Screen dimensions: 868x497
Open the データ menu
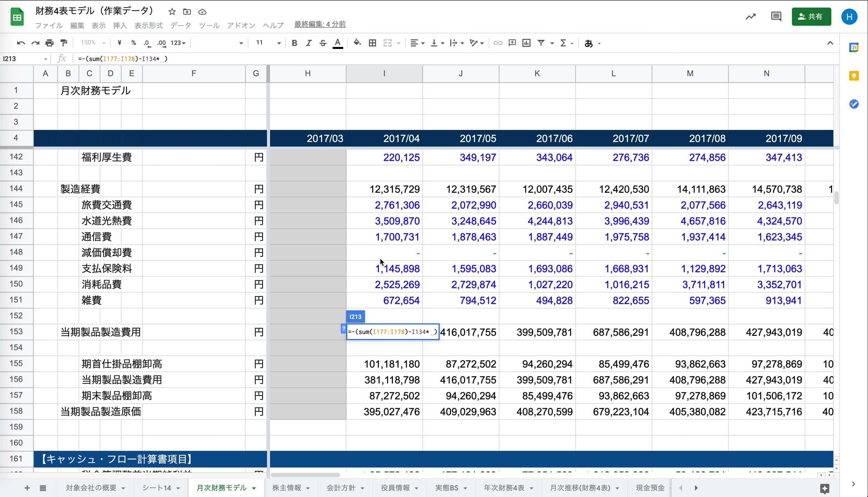pyautogui.click(x=180, y=25)
